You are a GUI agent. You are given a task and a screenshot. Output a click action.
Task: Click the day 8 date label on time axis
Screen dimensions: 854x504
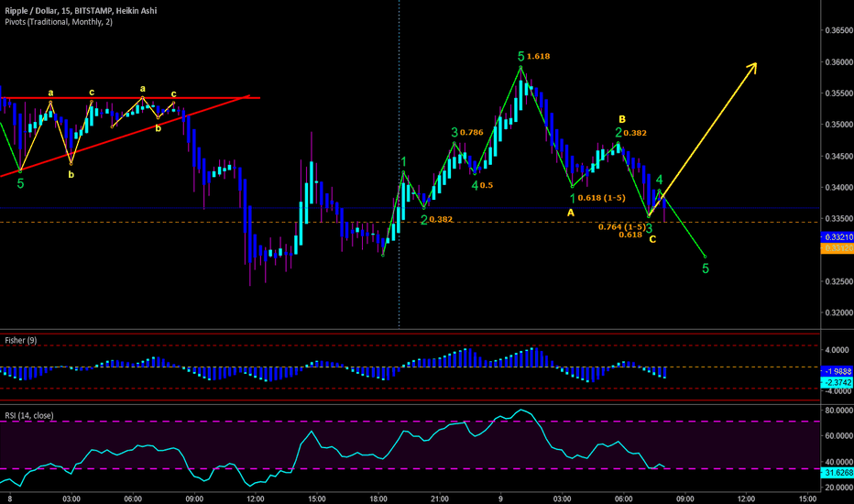(10, 499)
